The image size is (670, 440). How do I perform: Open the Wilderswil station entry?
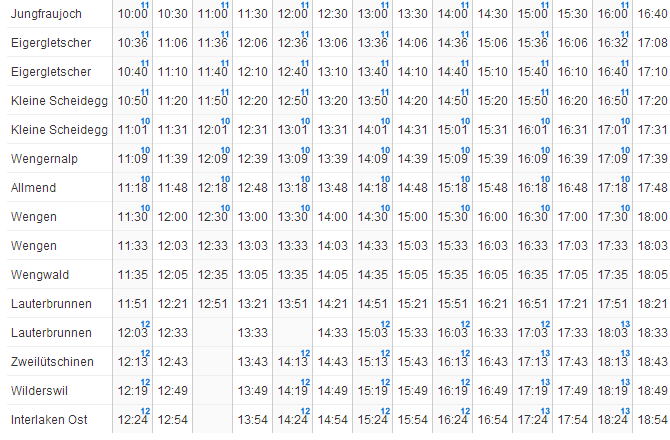[40, 390]
